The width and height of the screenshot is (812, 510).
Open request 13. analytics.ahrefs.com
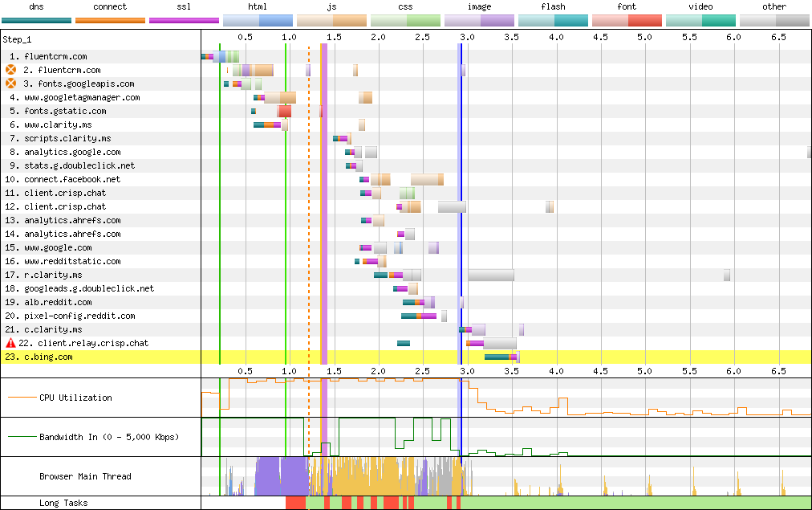[x=63, y=220]
